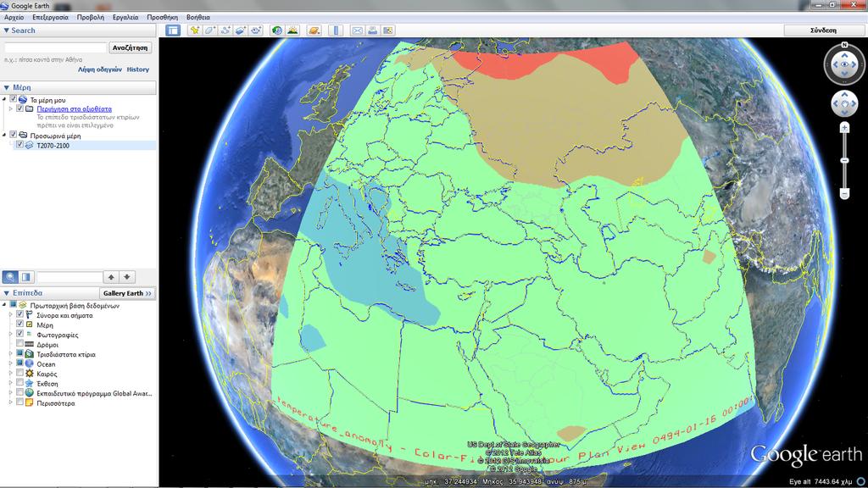Add a placemark with the pushpin icon
The image size is (868, 488).
pos(194,30)
